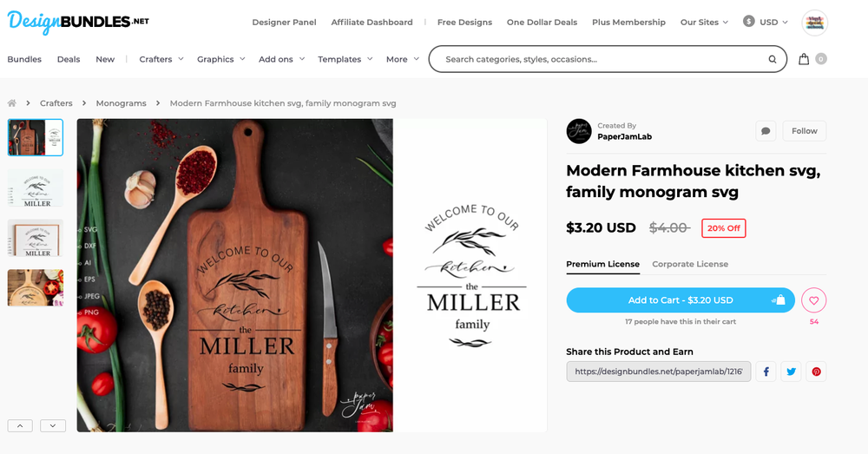Click the home breadcrumb icon
This screenshot has height=454, width=868.
coord(11,103)
